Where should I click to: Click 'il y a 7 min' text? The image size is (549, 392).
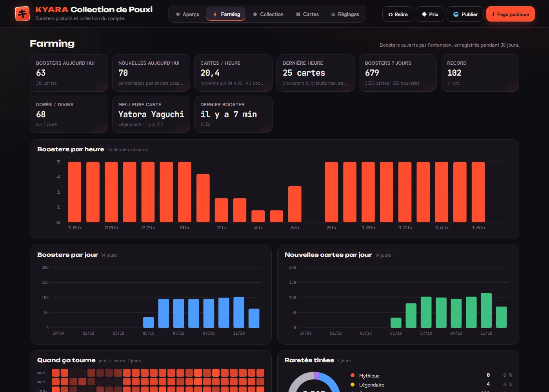coord(229,114)
